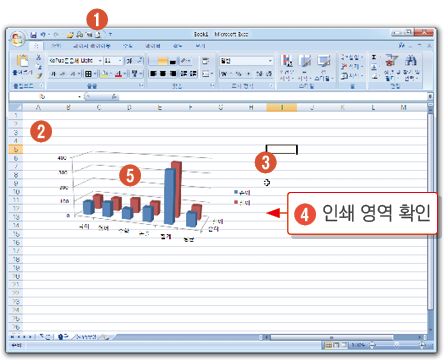The width and height of the screenshot is (444, 361).
Task: Toggle underline formatting
Action: coord(73,74)
